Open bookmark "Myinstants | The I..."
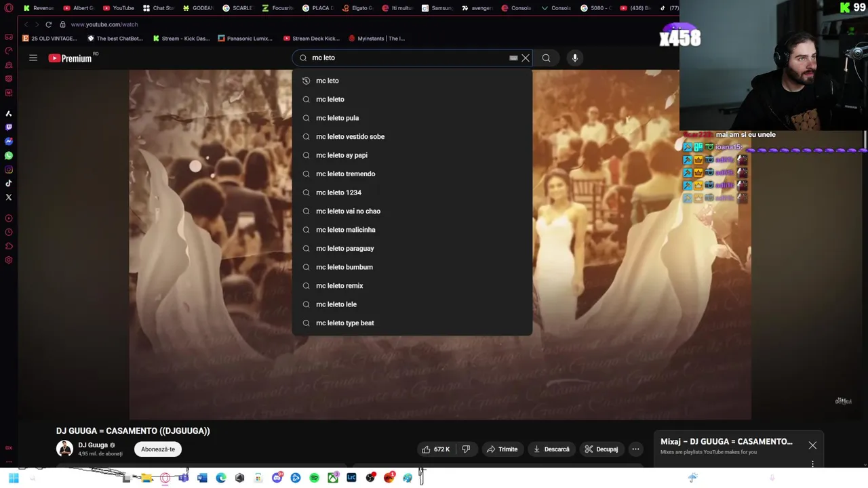 [x=376, y=39]
